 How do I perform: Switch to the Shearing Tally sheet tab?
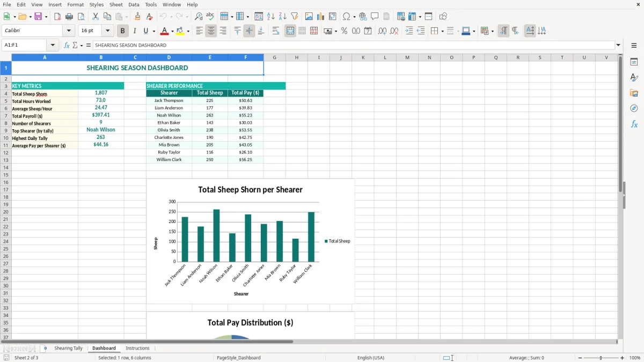[x=68, y=348]
